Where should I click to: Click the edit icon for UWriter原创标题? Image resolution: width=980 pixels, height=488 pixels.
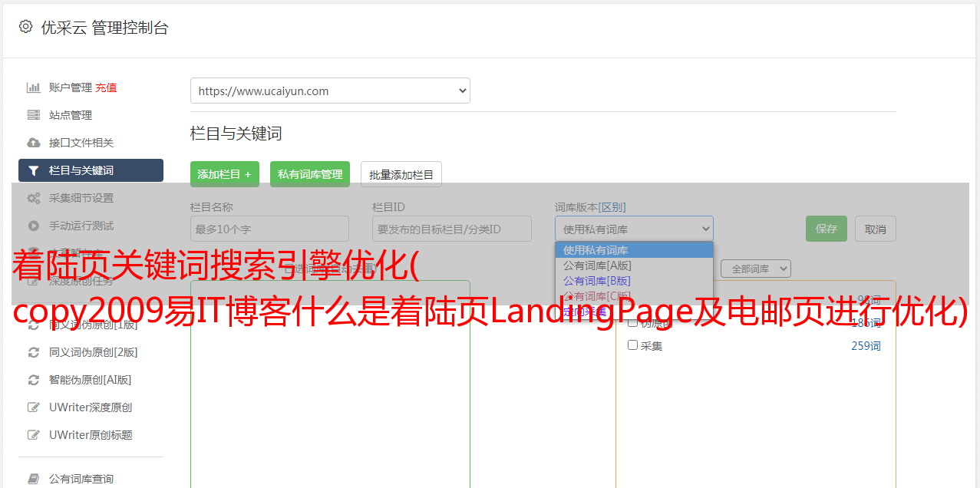[33, 435]
